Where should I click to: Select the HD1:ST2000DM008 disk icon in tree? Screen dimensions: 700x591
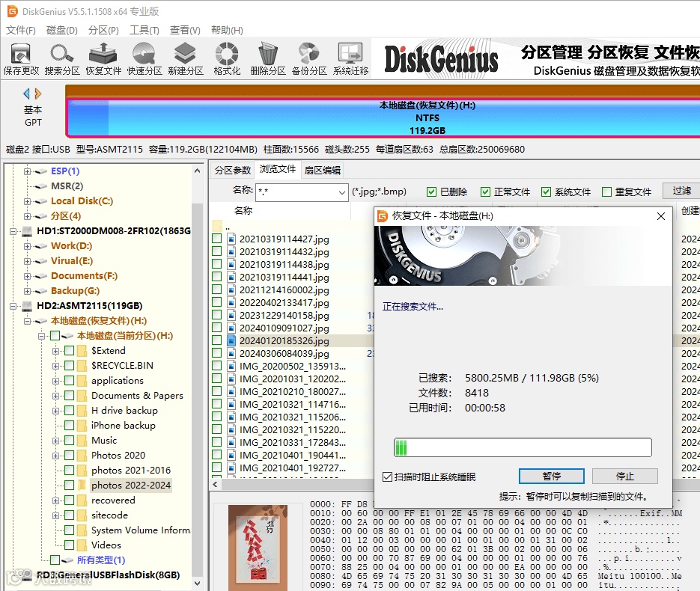click(28, 231)
